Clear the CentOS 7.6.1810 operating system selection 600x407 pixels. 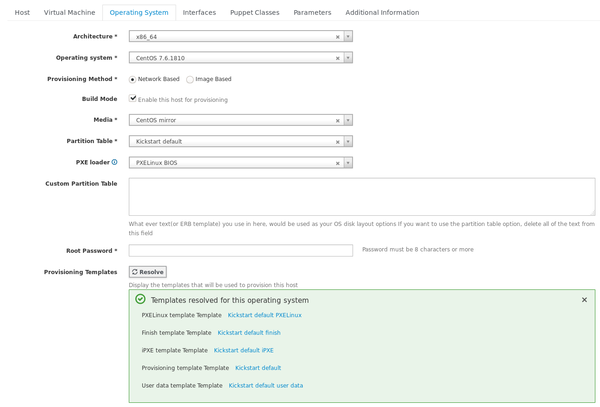pyautogui.click(x=338, y=58)
